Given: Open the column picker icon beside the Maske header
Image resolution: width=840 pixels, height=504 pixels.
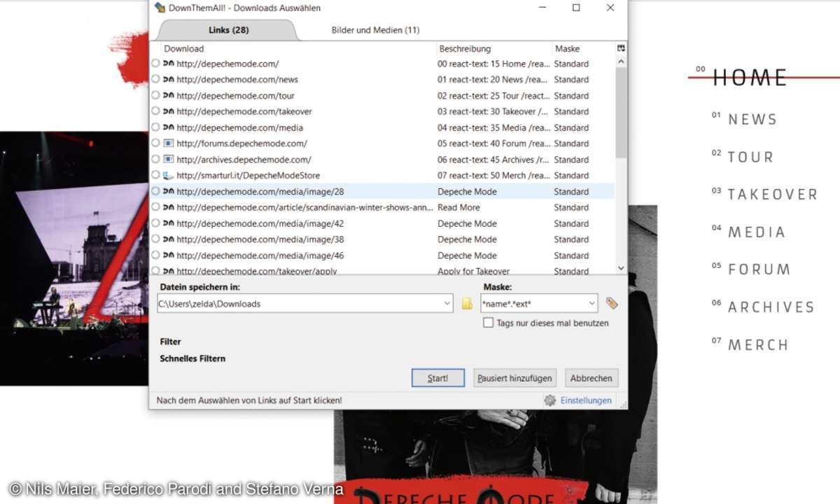Looking at the screenshot, I should click(621, 48).
